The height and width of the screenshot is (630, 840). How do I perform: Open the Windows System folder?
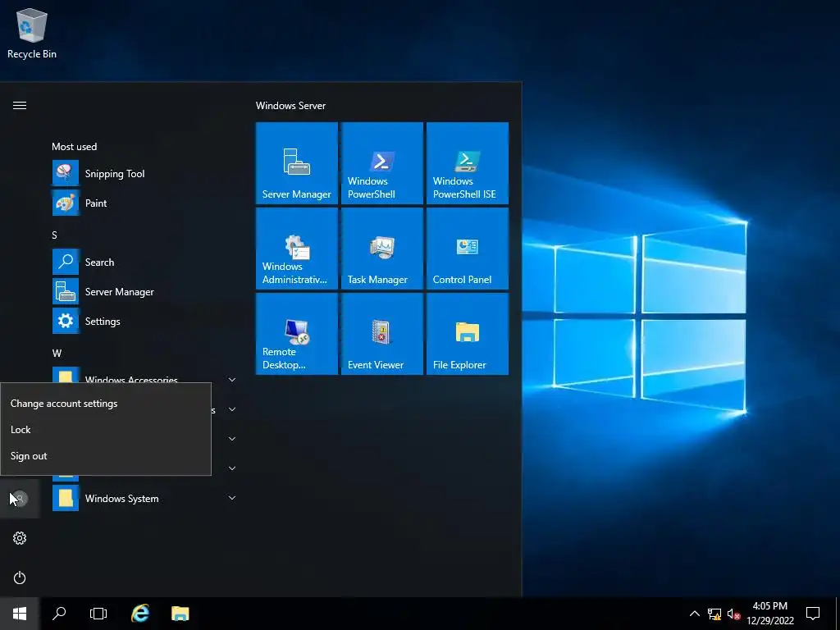click(144, 498)
